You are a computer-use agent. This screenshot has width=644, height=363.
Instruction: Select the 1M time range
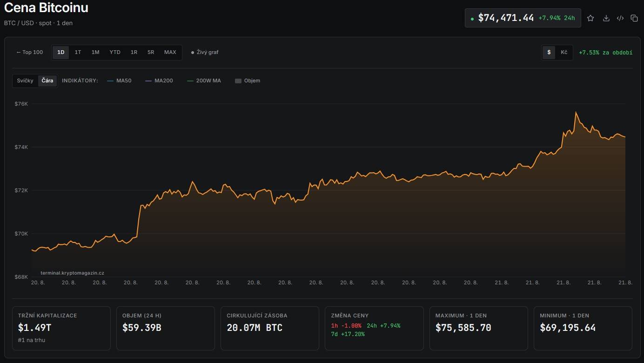(95, 52)
